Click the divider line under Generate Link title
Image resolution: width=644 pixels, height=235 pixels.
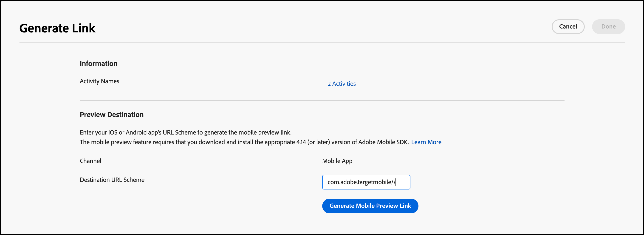pos(322,42)
